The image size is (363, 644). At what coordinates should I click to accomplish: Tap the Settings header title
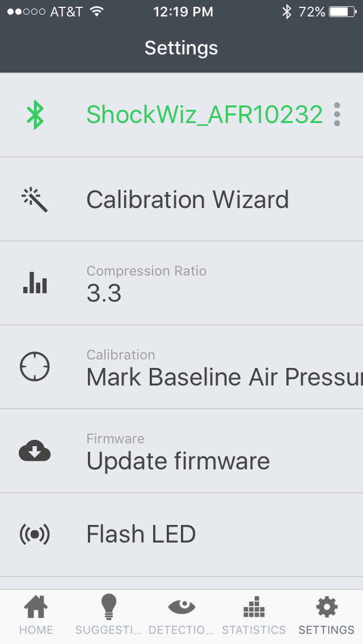[x=181, y=48]
